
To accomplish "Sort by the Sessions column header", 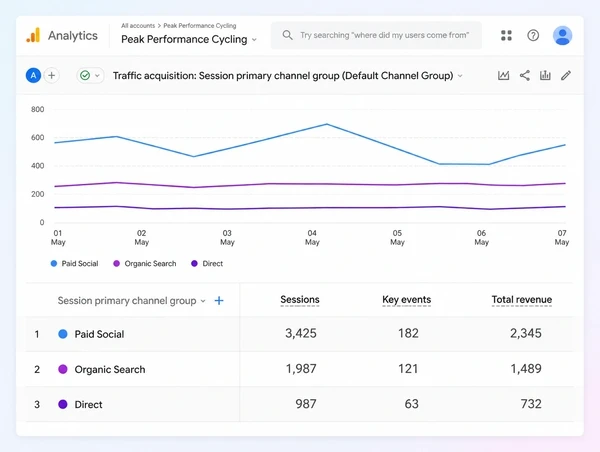I will (300, 300).
